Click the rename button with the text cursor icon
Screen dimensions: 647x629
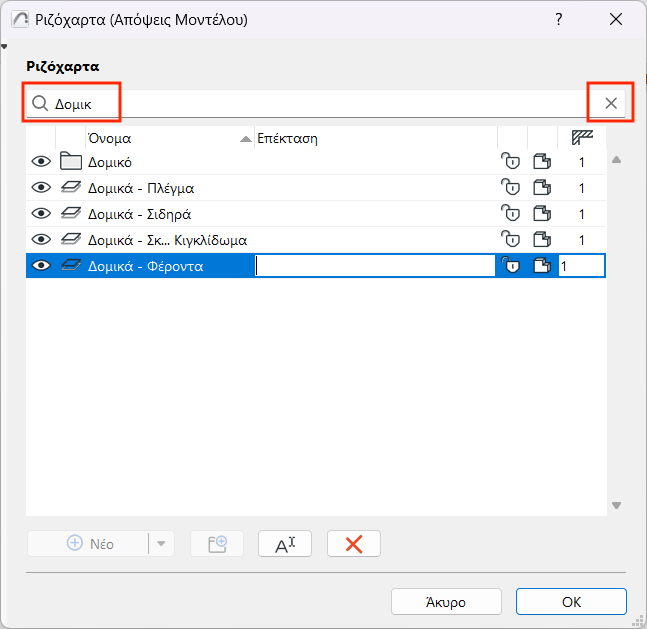tap(285, 543)
